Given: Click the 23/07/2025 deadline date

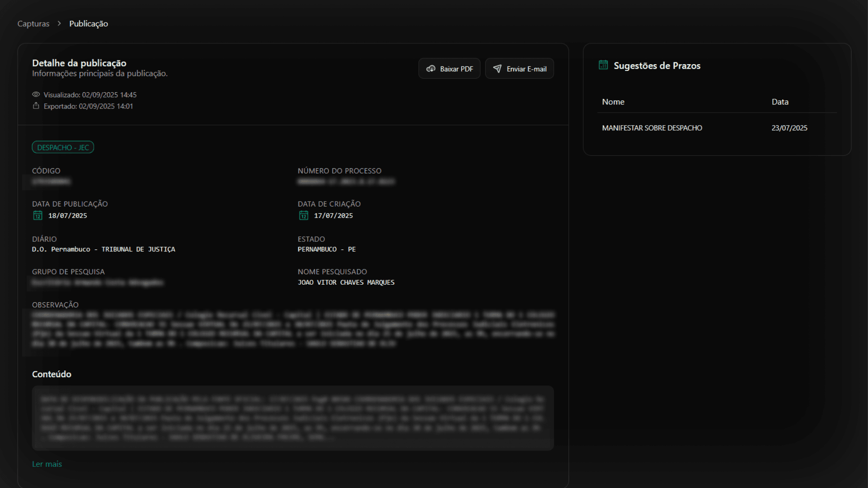Looking at the screenshot, I should [x=789, y=128].
